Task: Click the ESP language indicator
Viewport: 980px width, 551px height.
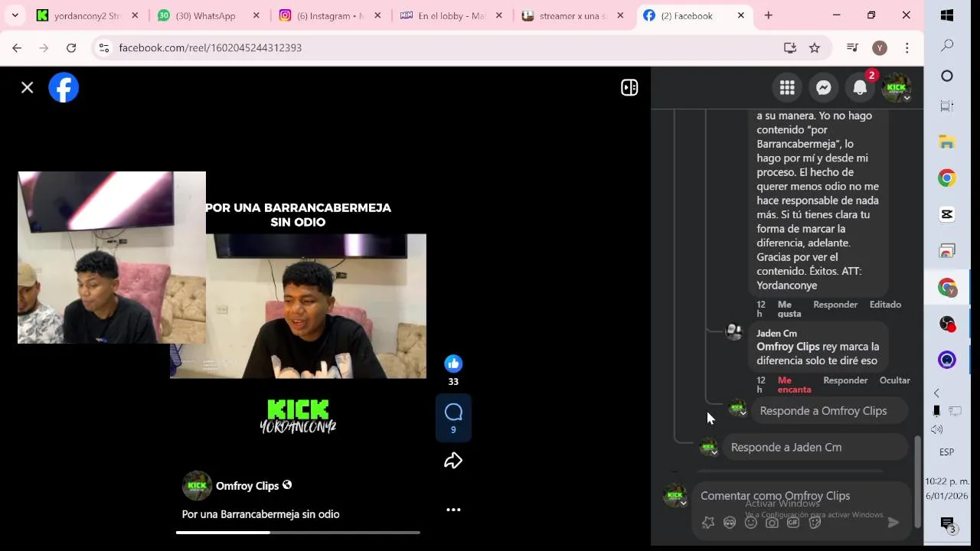Action: click(x=947, y=452)
